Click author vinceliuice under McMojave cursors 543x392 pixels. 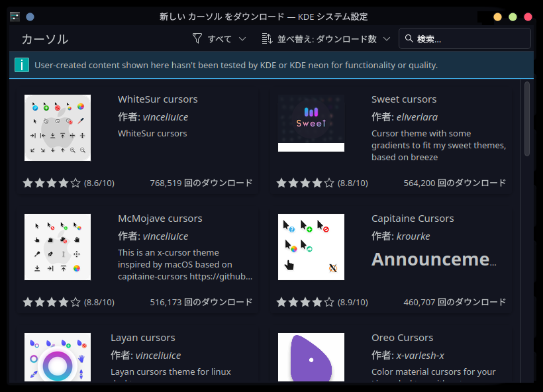(x=165, y=236)
